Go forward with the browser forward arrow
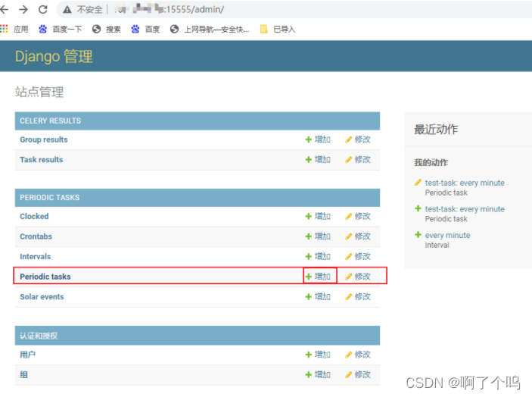This screenshot has height=397, width=532. tap(23, 10)
